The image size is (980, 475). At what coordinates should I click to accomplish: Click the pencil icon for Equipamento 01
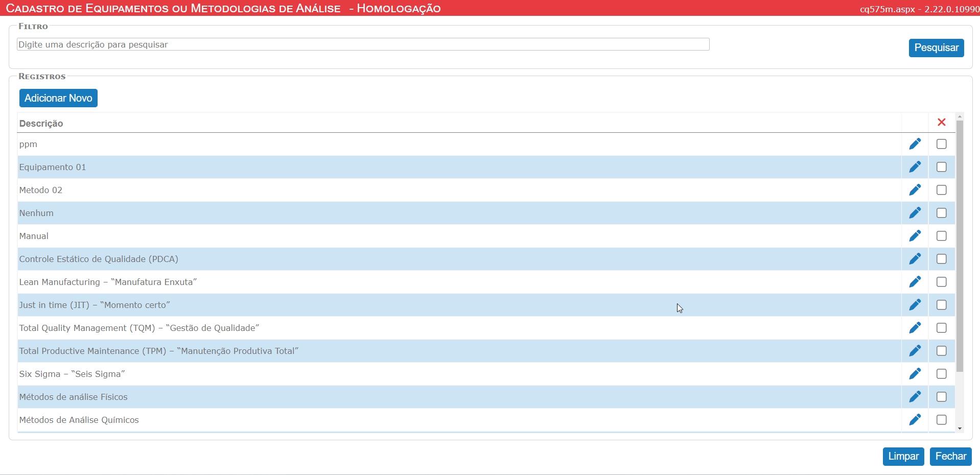tap(915, 167)
